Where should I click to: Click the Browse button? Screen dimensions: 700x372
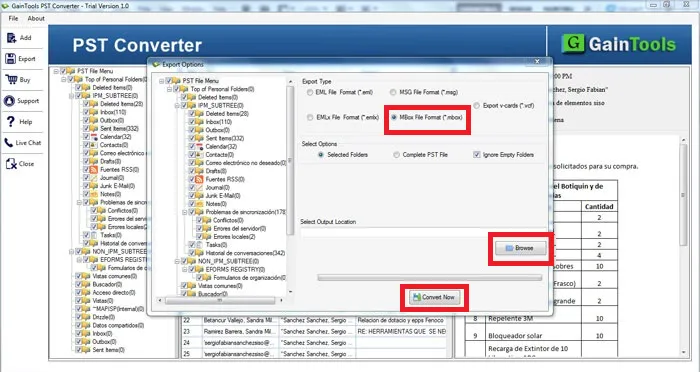tap(521, 248)
